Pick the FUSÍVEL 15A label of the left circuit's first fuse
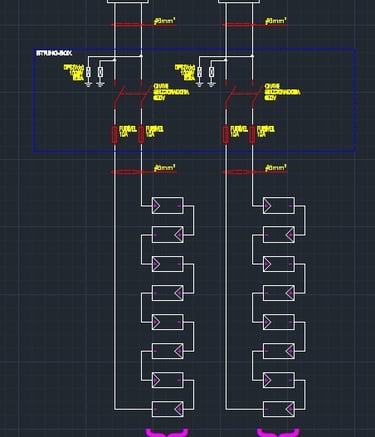The height and width of the screenshot is (437, 375). click(x=127, y=131)
